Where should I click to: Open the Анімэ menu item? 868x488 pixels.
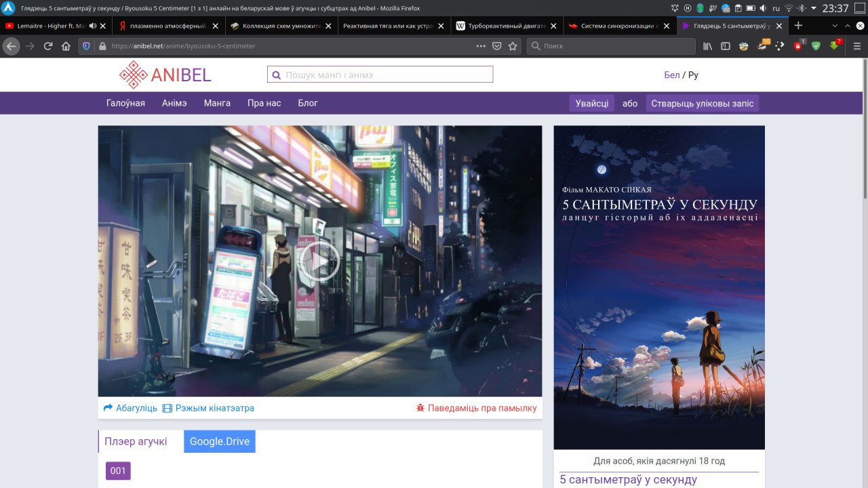[x=174, y=103]
